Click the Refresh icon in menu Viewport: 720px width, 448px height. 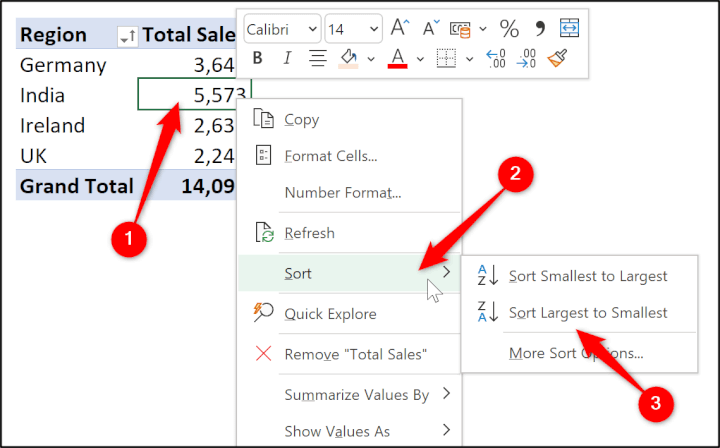tap(264, 232)
